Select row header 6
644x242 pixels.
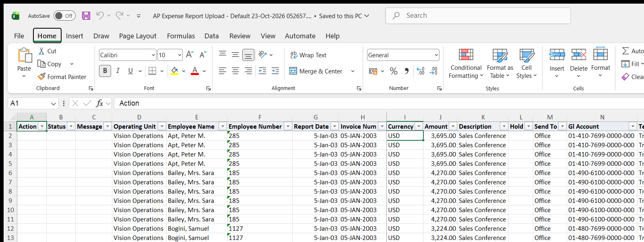pyautogui.click(x=10, y=173)
